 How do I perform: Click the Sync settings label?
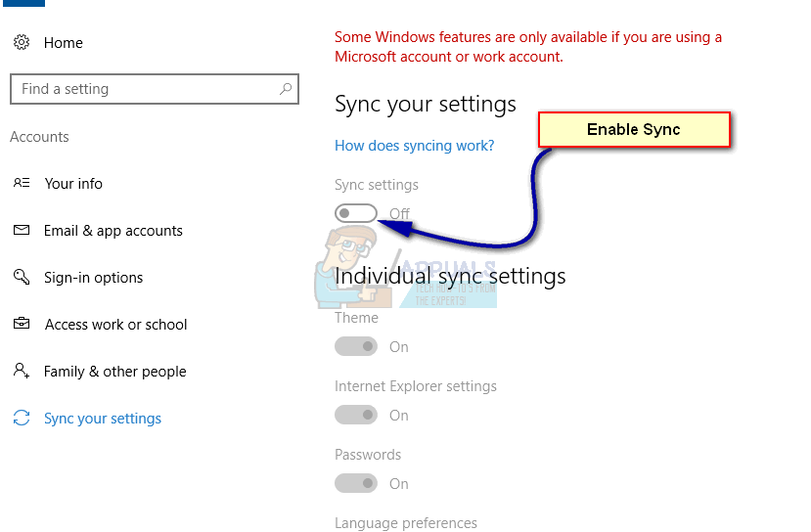377,185
